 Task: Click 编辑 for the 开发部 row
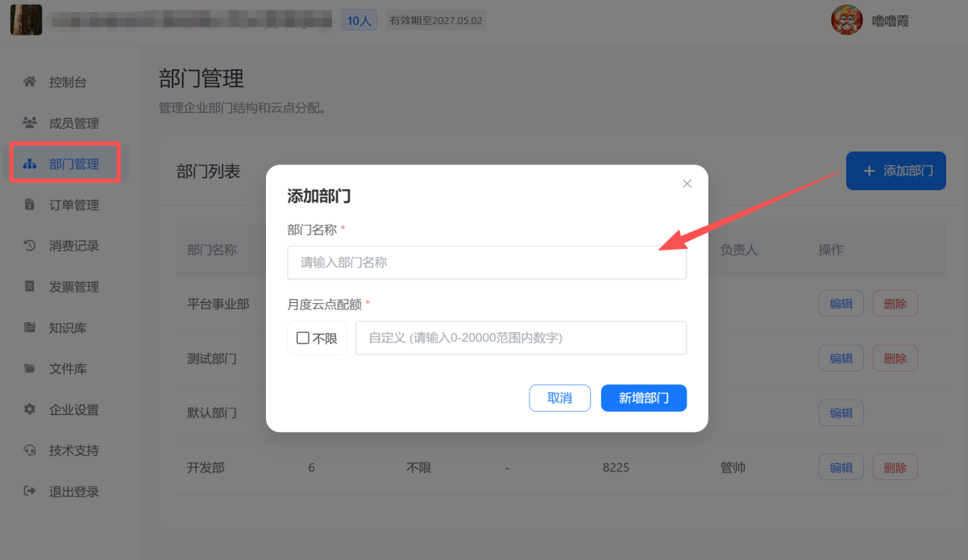[x=841, y=467]
